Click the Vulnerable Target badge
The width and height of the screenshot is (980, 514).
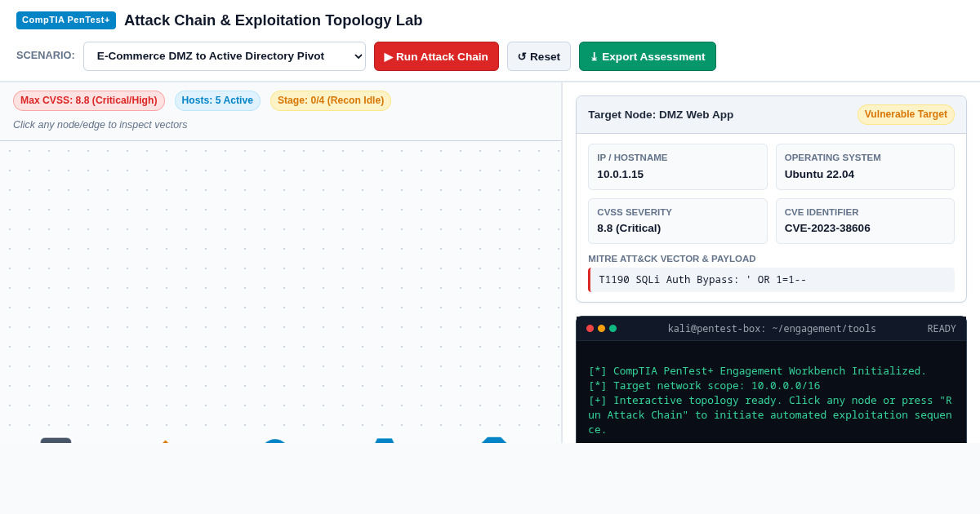906,114
